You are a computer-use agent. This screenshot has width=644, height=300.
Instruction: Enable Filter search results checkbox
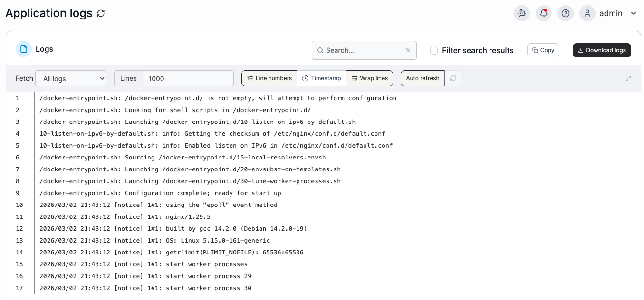(434, 51)
